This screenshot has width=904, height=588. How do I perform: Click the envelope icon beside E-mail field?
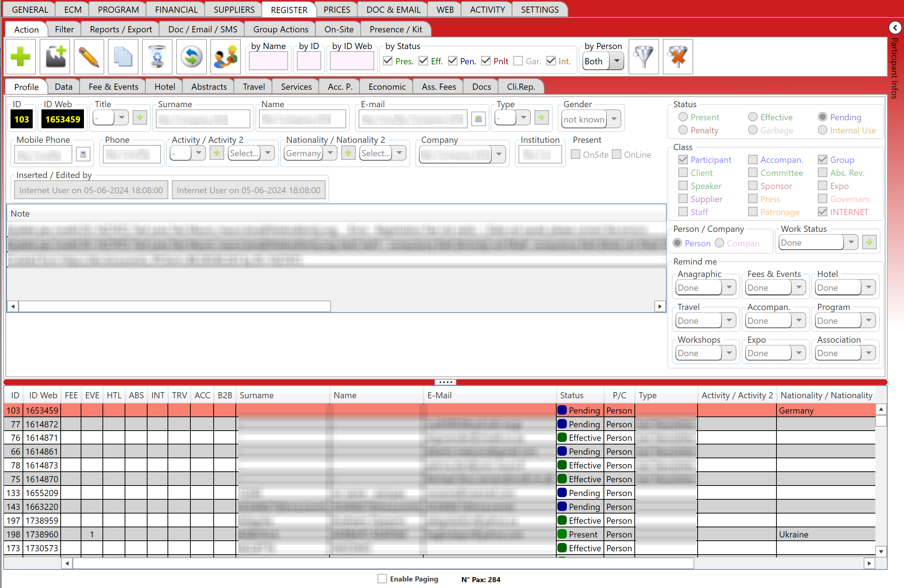coord(478,119)
